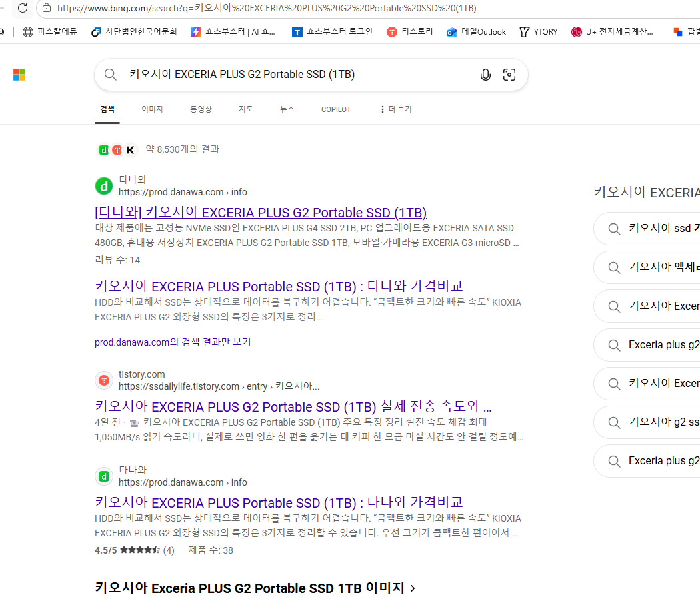Click the site info lock icon in address bar

tap(47, 7)
